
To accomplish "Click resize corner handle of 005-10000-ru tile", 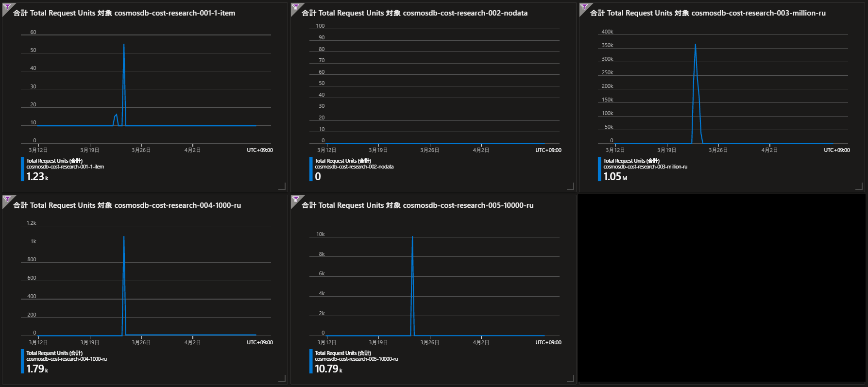I will (570, 379).
